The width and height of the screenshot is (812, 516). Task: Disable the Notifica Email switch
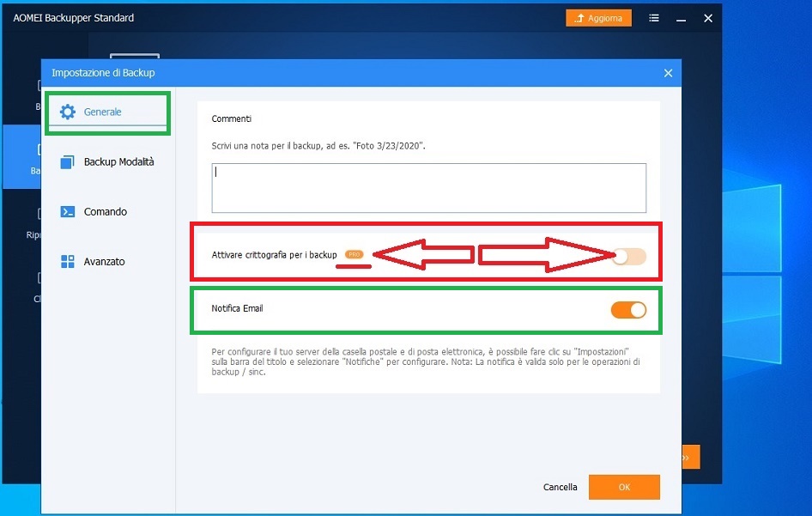coord(628,310)
